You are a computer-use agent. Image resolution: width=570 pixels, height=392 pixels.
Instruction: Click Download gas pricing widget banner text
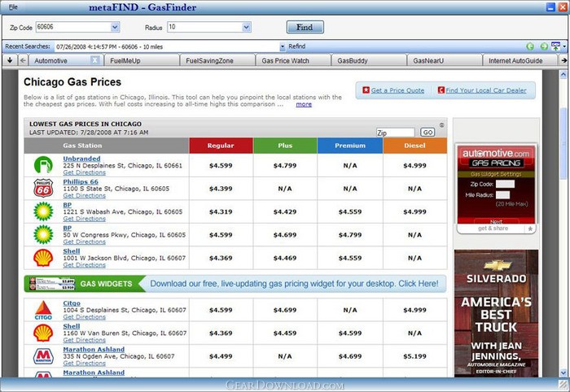[x=294, y=284]
